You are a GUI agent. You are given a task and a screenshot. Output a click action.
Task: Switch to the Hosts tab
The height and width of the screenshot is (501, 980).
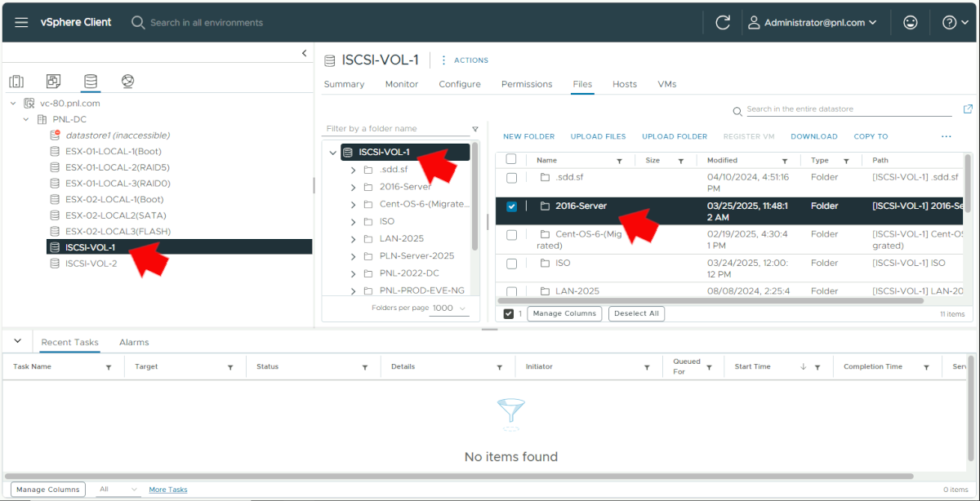pos(625,84)
